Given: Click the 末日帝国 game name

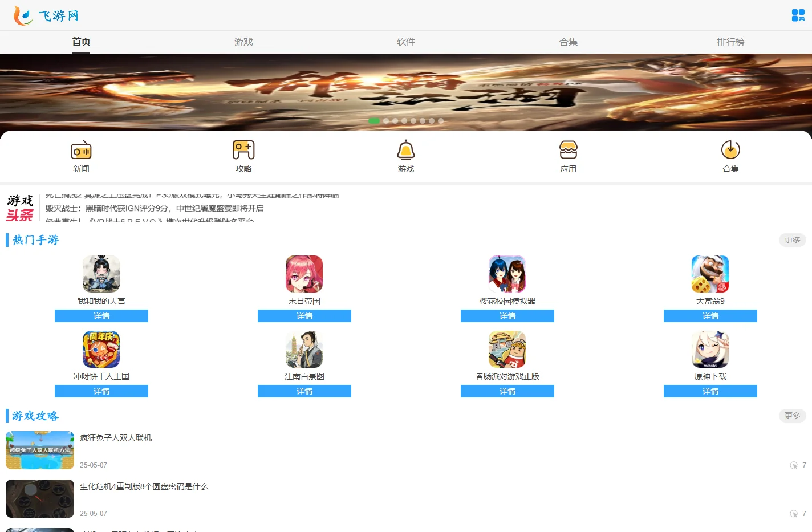Looking at the screenshot, I should [304, 301].
